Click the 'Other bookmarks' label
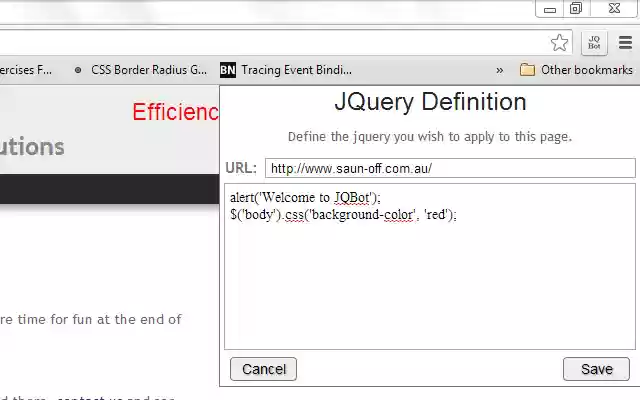Screen dimensions: 640x400 click(x=587, y=70)
